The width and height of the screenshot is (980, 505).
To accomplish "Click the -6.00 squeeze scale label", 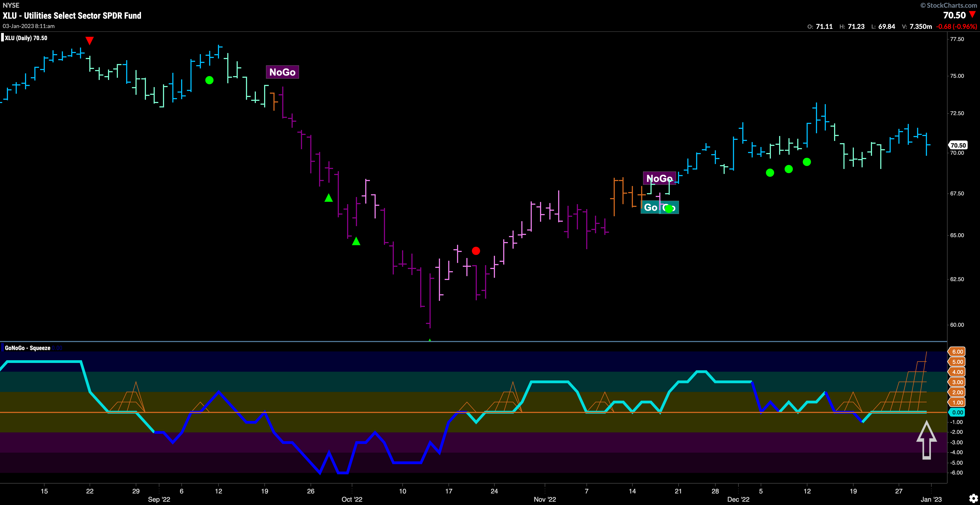I will [x=956, y=473].
